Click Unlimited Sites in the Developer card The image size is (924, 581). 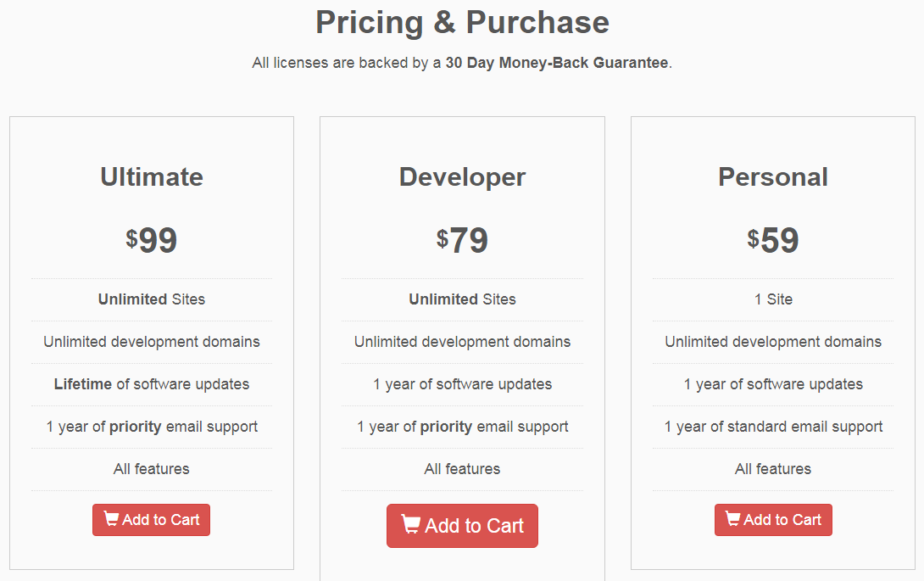[462, 299]
